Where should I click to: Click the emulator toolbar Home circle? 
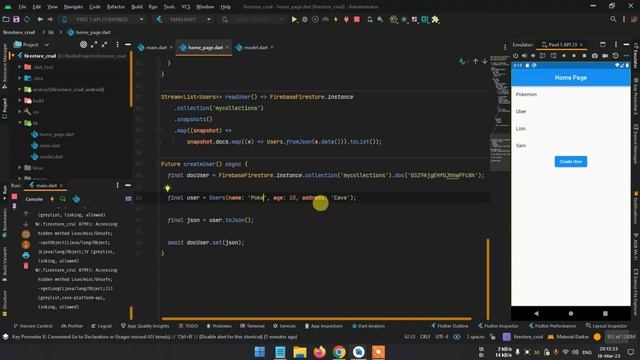pos(574,56)
